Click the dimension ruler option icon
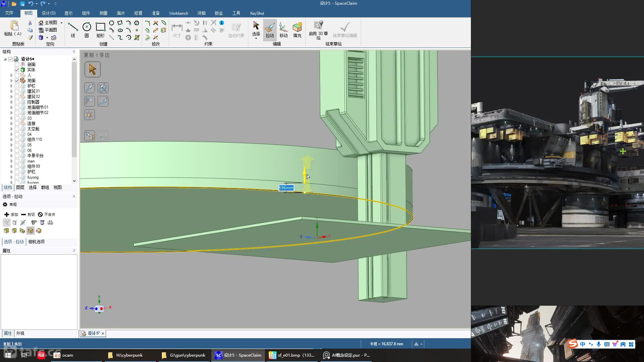The height and width of the screenshot is (362, 644). 50,223
